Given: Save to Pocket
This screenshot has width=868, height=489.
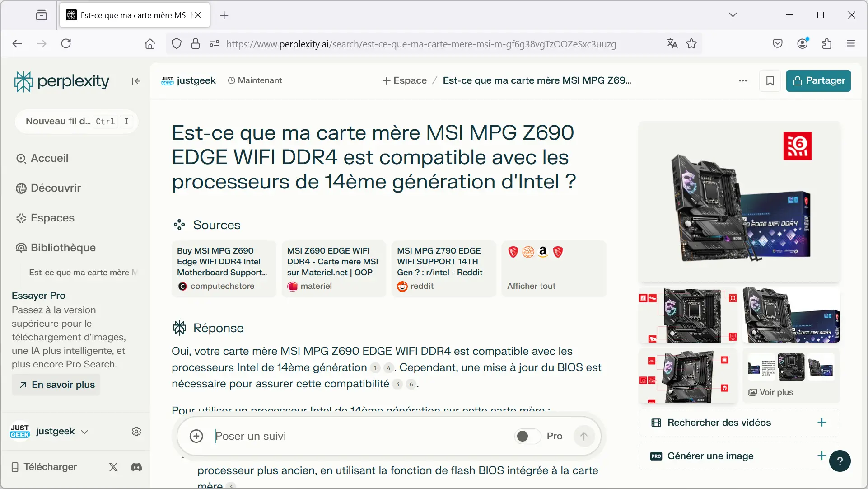Looking at the screenshot, I should 778,44.
